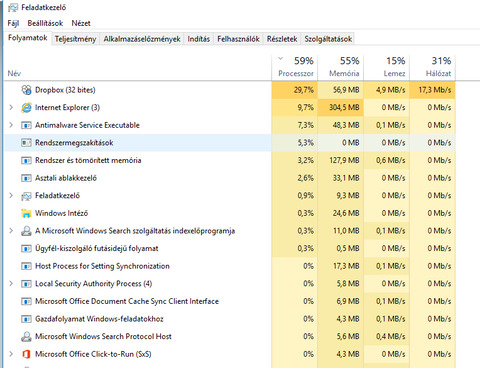Expand the Internet Explorer (3) group

tap(11, 107)
